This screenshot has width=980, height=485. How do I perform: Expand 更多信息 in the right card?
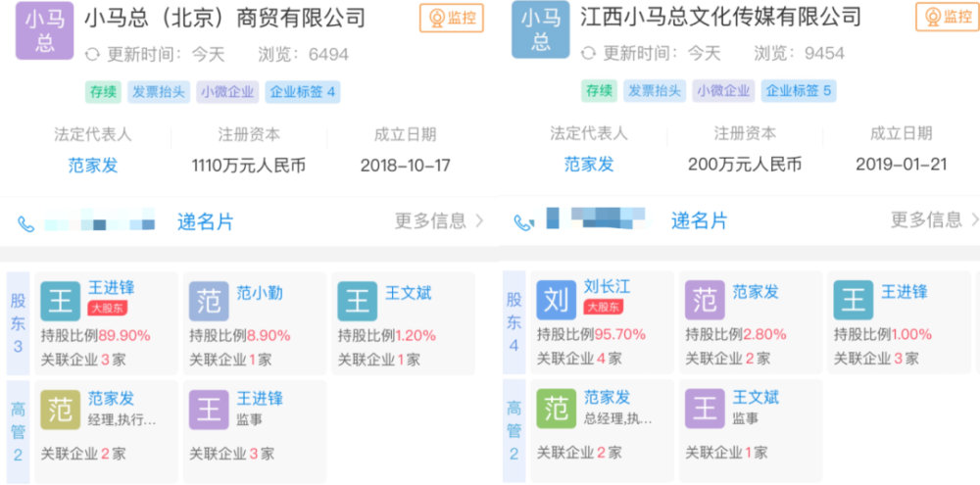(x=935, y=219)
